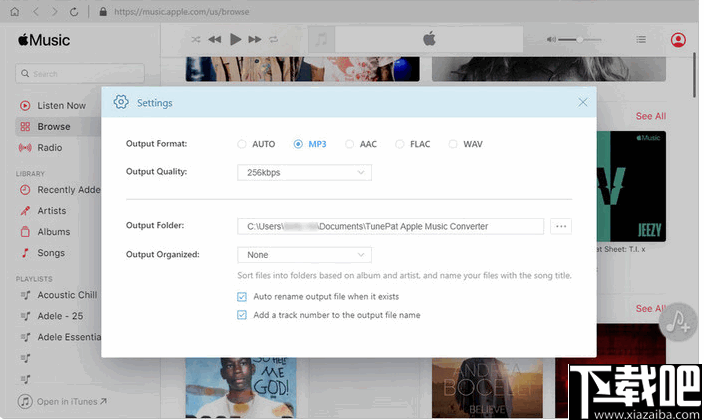
Task: Click the music note artwork placeholder
Action: pos(321,40)
